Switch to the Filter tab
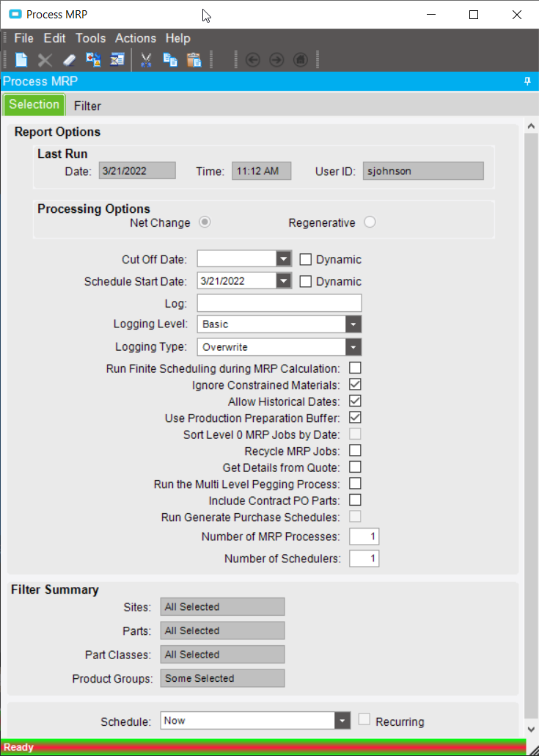The width and height of the screenshot is (539, 756). point(87,106)
